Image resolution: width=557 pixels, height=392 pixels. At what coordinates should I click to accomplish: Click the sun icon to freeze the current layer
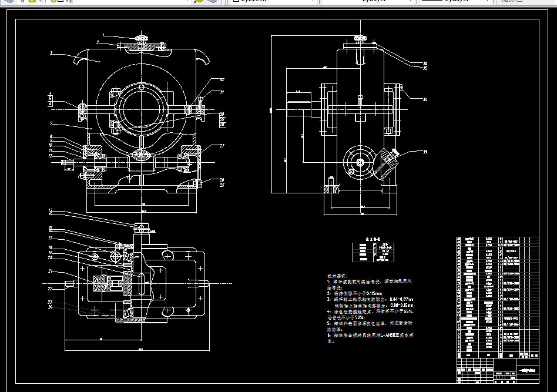[31, 3]
